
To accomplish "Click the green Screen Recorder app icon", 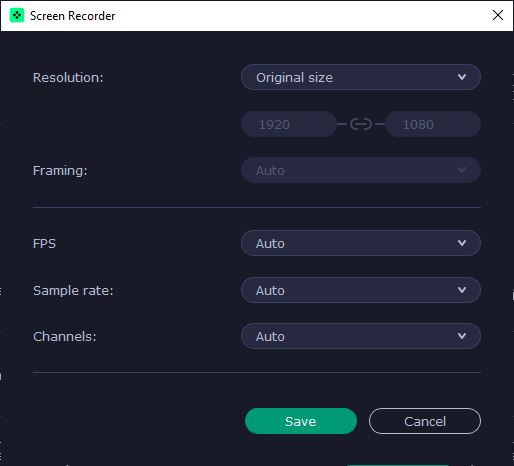I will 17,15.
